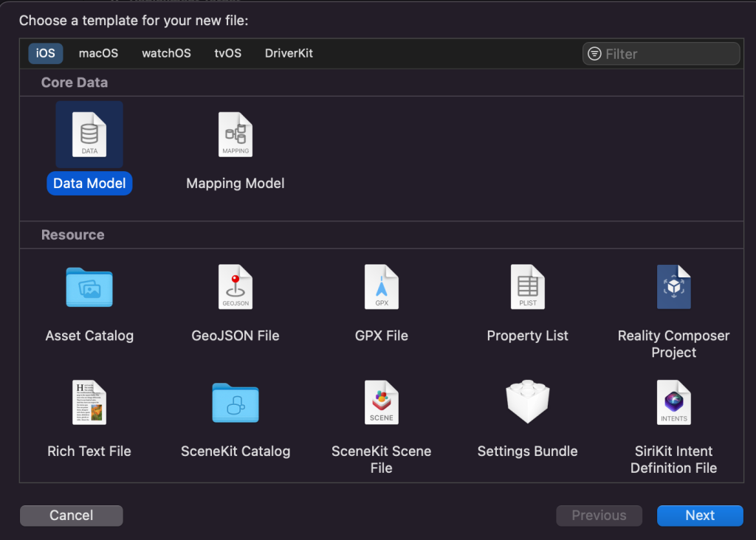Select the SceneKit Catalog folder icon

(x=236, y=402)
